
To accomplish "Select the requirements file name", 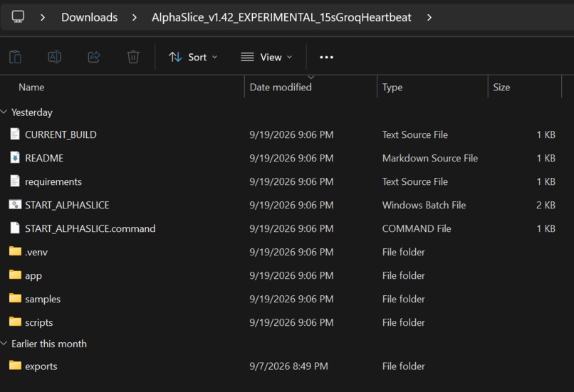I will coord(53,181).
